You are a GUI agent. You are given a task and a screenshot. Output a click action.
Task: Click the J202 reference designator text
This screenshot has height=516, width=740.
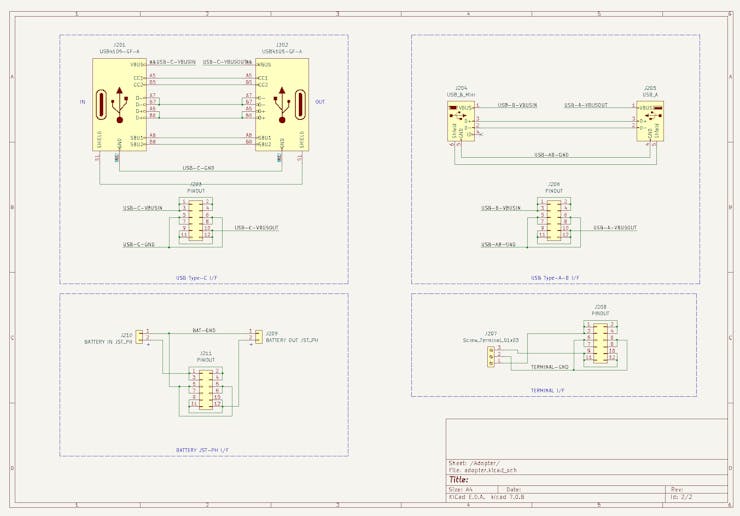coord(282,45)
